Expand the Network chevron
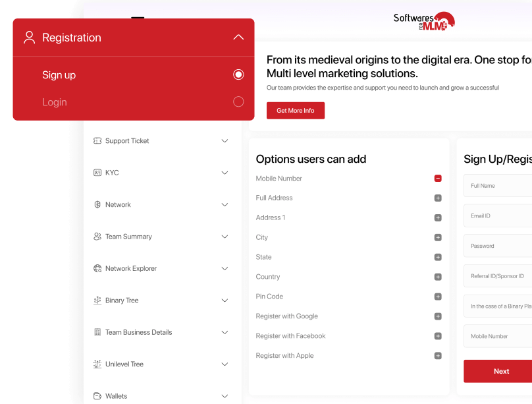This screenshot has height=404, width=532. (225, 204)
